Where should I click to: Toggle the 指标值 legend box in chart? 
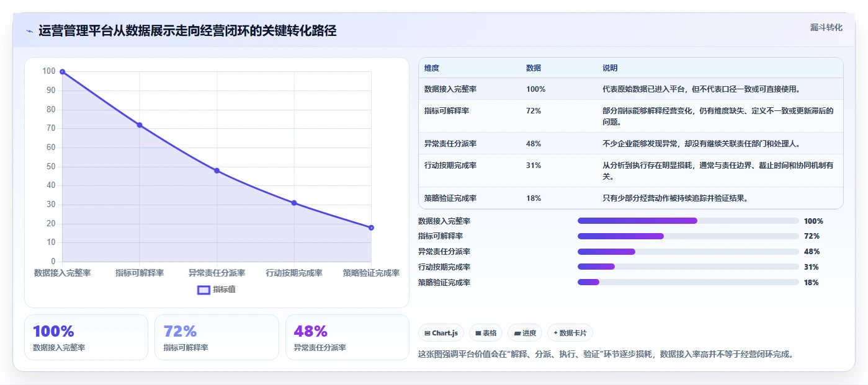(x=204, y=290)
